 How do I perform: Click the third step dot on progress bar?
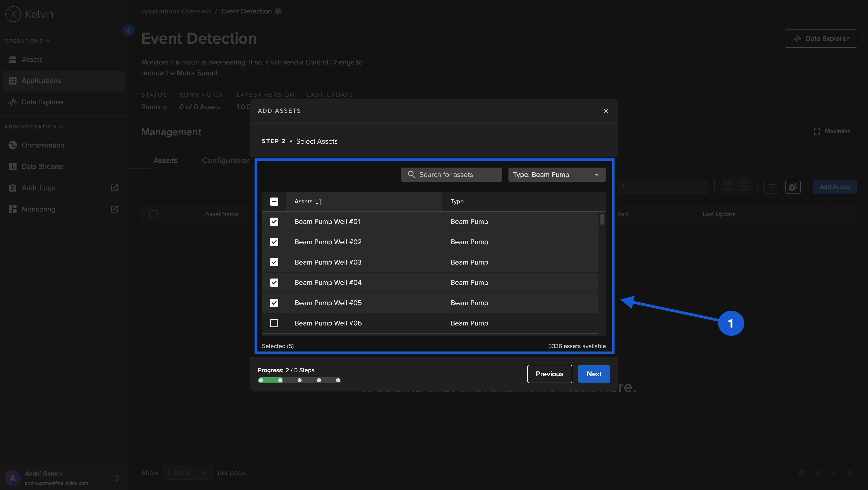pyautogui.click(x=299, y=380)
